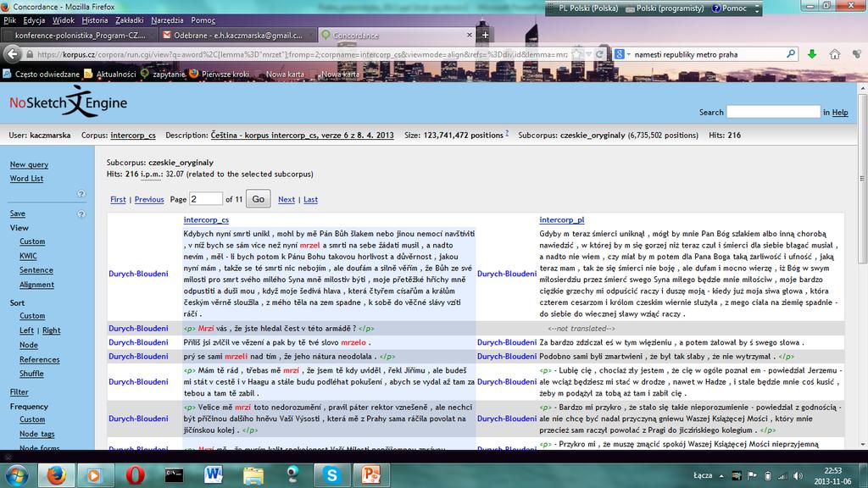Click the Go button for page navigation
The image size is (868, 488).
(x=258, y=199)
